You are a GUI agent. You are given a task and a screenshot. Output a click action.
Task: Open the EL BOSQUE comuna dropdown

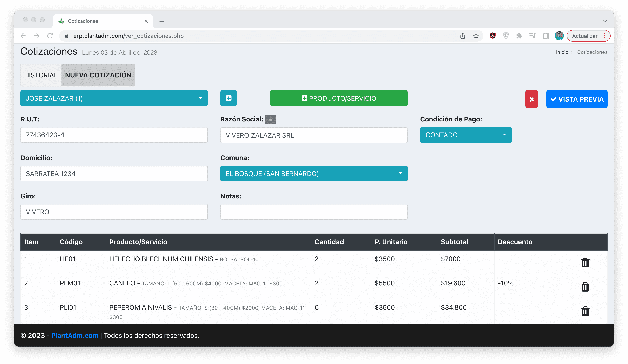[x=314, y=173]
